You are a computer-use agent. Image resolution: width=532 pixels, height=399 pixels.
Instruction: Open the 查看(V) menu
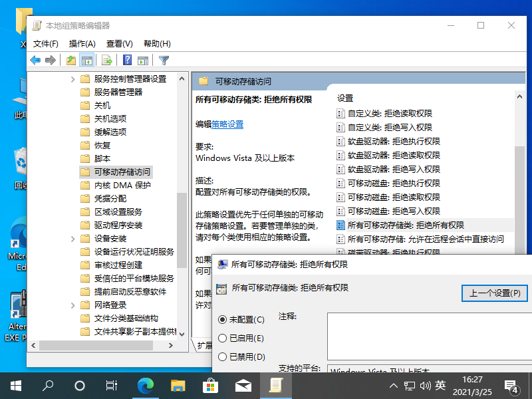click(120, 44)
